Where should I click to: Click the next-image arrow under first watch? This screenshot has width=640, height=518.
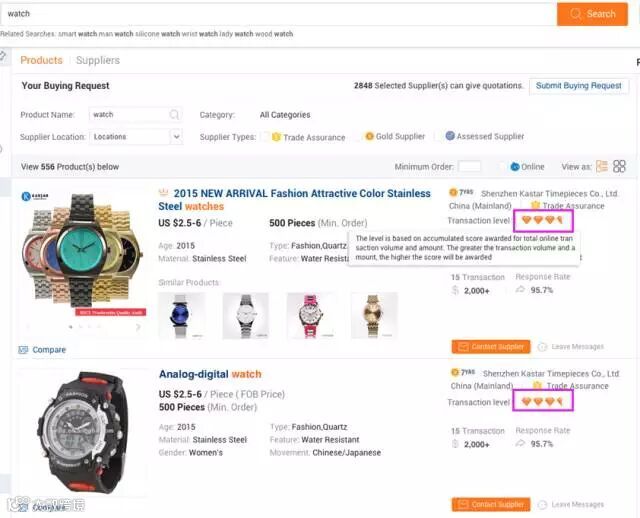[138, 327]
